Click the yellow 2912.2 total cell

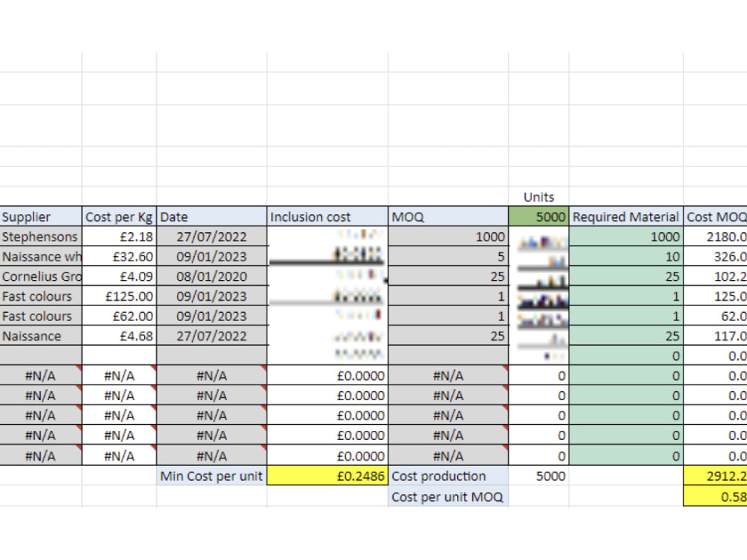(x=716, y=476)
